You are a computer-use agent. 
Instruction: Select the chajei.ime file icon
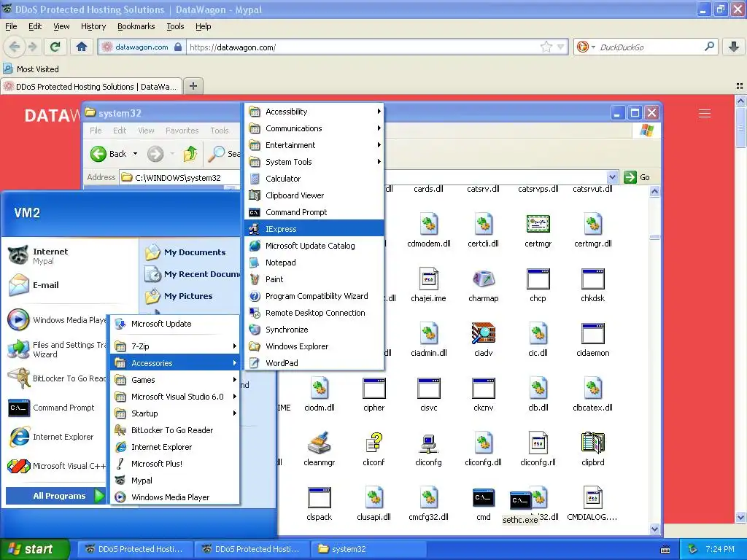tap(428, 279)
